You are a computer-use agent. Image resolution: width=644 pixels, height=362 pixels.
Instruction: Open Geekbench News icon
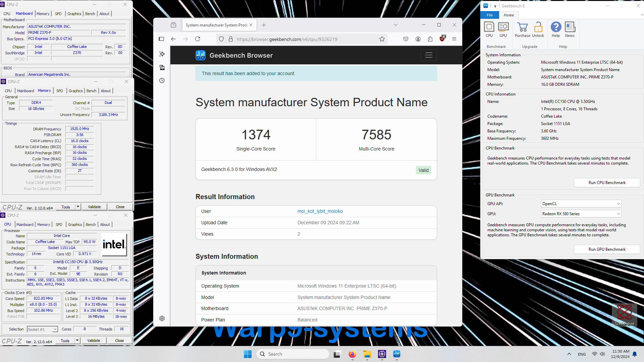[x=570, y=29]
